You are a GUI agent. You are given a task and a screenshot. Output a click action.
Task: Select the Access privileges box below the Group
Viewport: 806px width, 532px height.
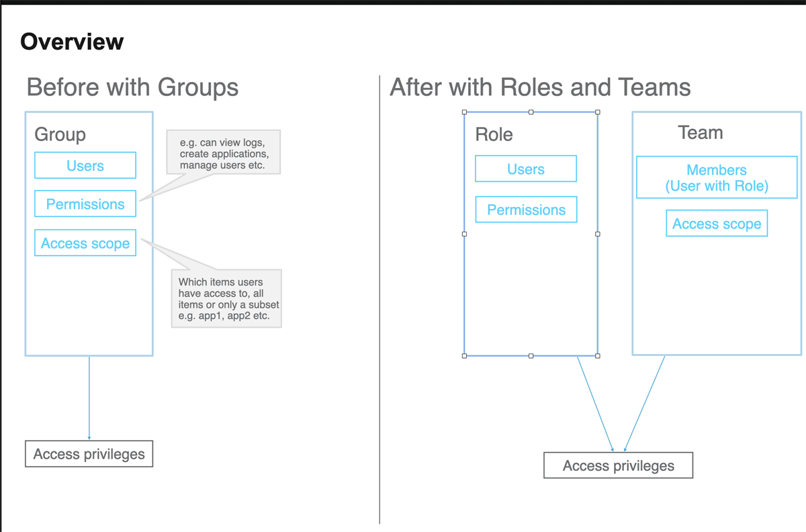coord(89,454)
